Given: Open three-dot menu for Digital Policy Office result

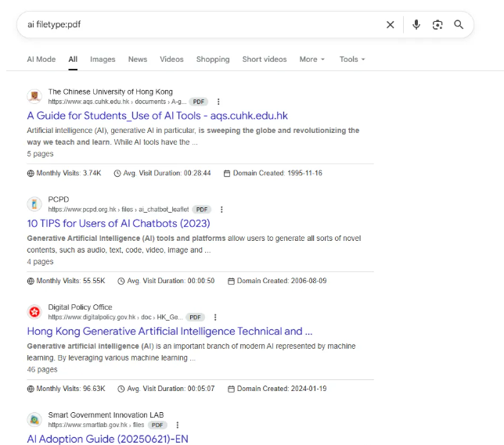Looking at the screenshot, I should pyautogui.click(x=215, y=318).
